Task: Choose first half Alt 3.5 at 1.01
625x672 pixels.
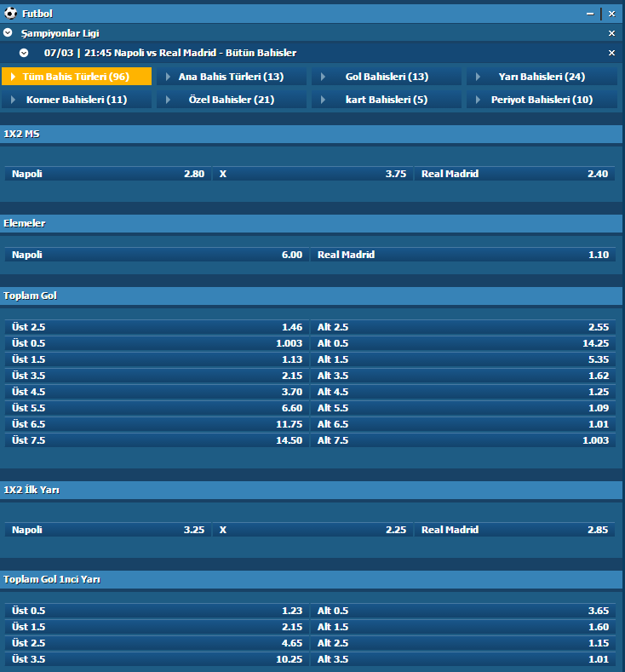Action: pyautogui.click(x=462, y=659)
